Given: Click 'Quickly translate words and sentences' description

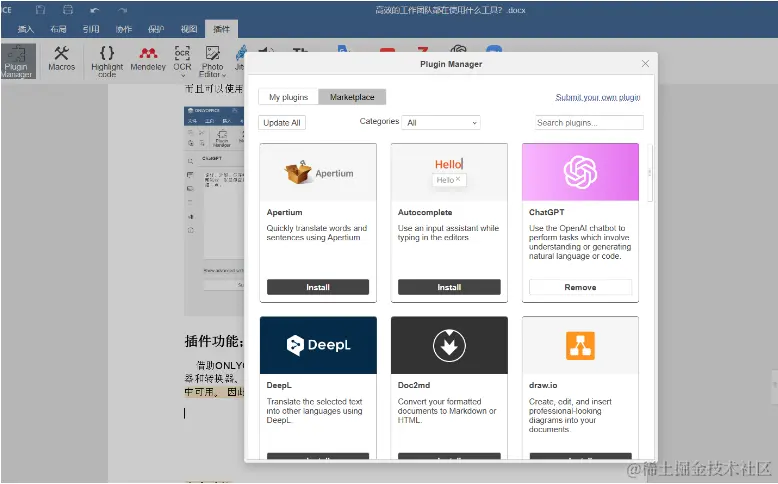Looking at the screenshot, I should (317, 233).
